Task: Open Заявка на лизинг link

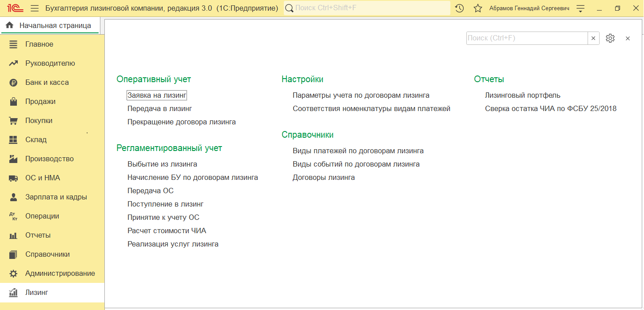Action: coord(157,95)
